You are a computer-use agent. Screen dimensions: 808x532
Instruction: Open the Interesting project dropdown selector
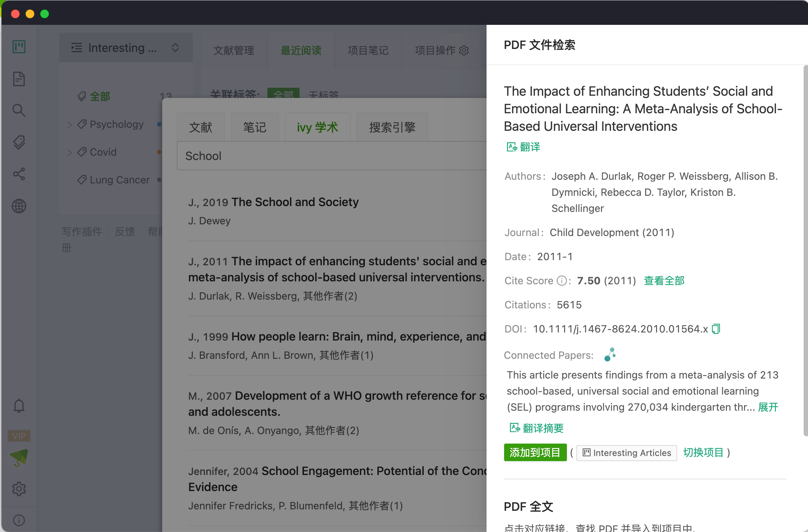[126, 47]
